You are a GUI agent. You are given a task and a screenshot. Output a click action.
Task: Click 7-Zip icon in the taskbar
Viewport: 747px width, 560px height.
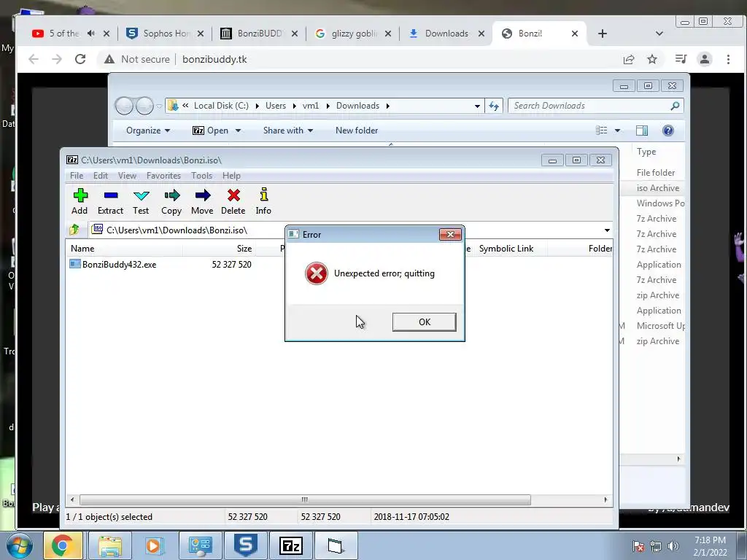coord(290,545)
